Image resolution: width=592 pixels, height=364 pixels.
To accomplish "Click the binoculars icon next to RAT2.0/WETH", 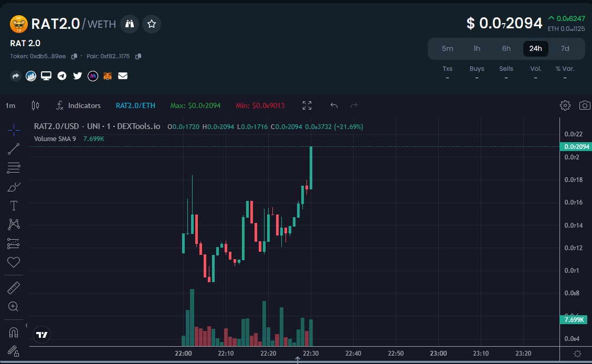I will click(x=130, y=24).
